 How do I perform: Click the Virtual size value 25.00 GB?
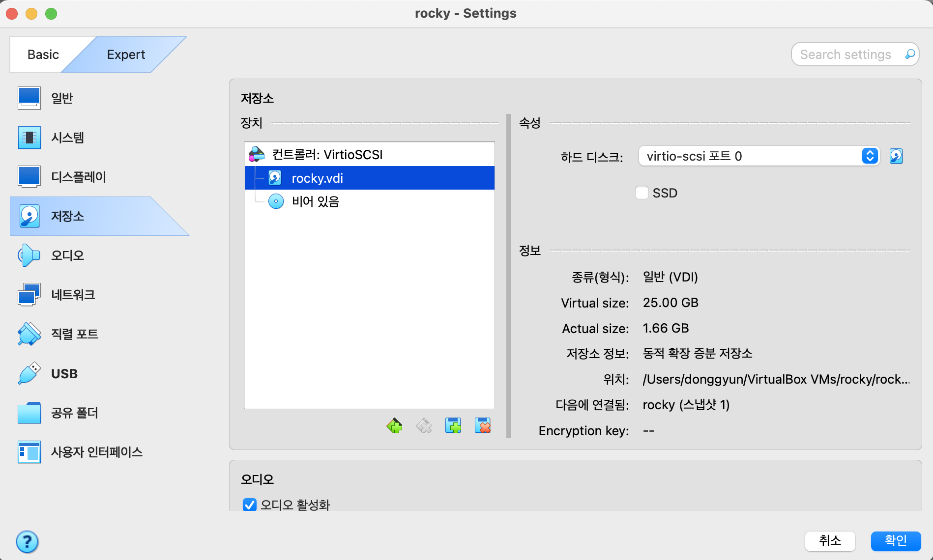point(671,303)
